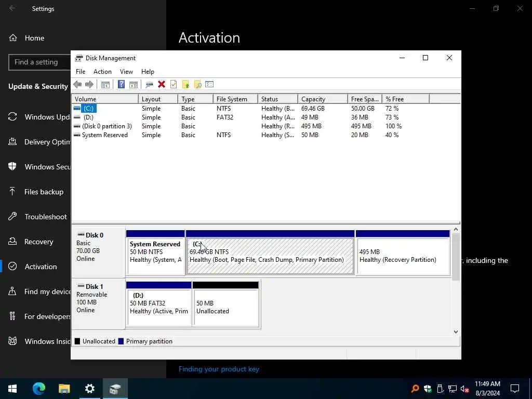Sort by the File System column header
The height and width of the screenshot is (399, 532).
(x=235, y=99)
